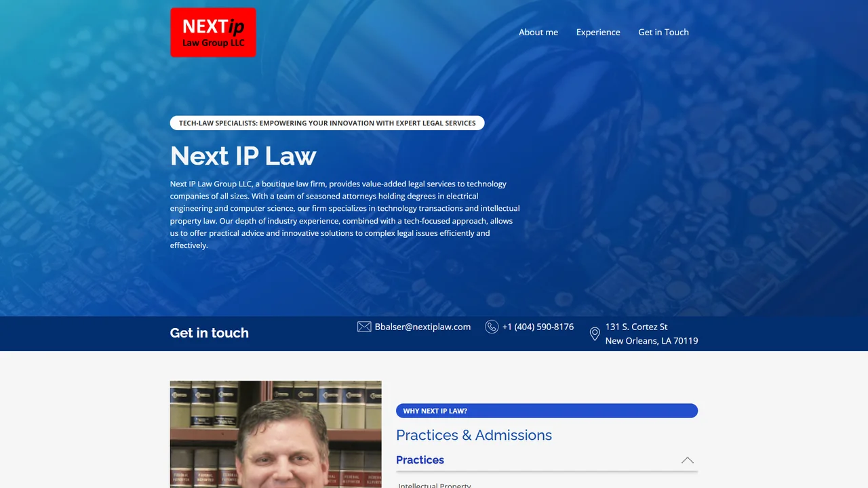
Task: Open the Bbalser@nextiplaw.com email link
Action: [x=422, y=327]
